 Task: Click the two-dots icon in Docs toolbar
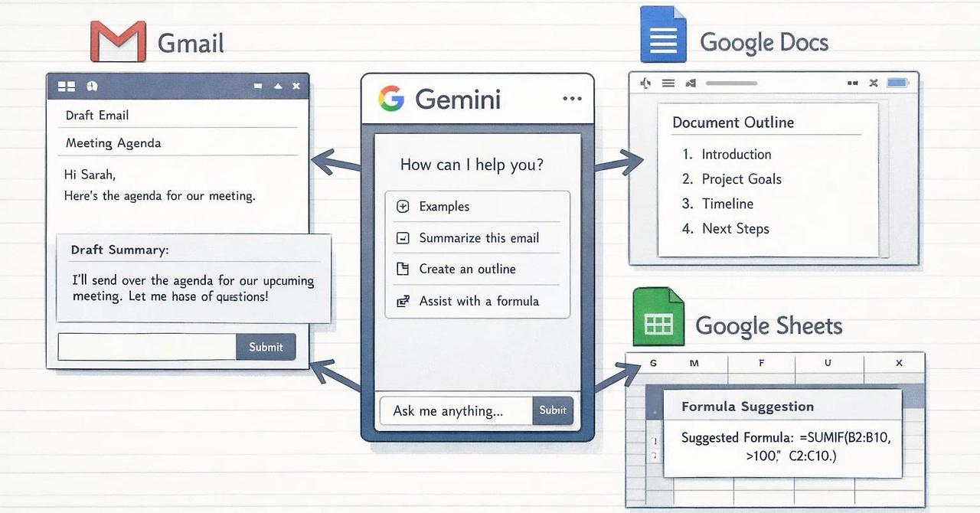[x=853, y=83]
